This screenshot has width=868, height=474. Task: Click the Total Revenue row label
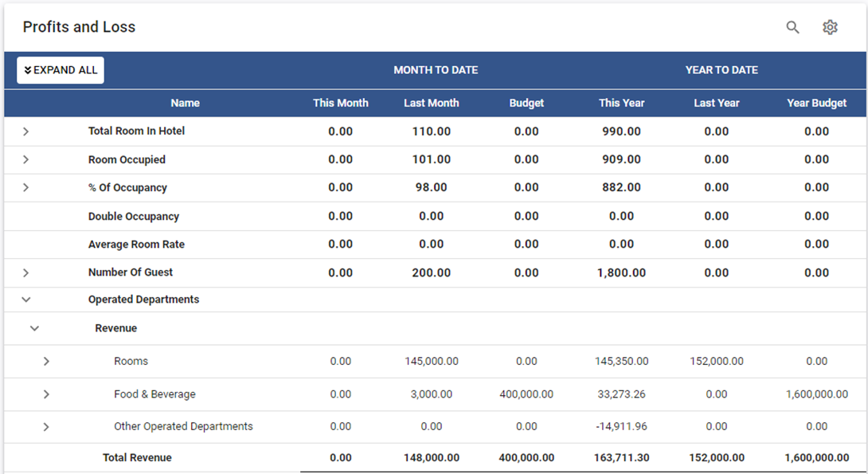coord(137,458)
